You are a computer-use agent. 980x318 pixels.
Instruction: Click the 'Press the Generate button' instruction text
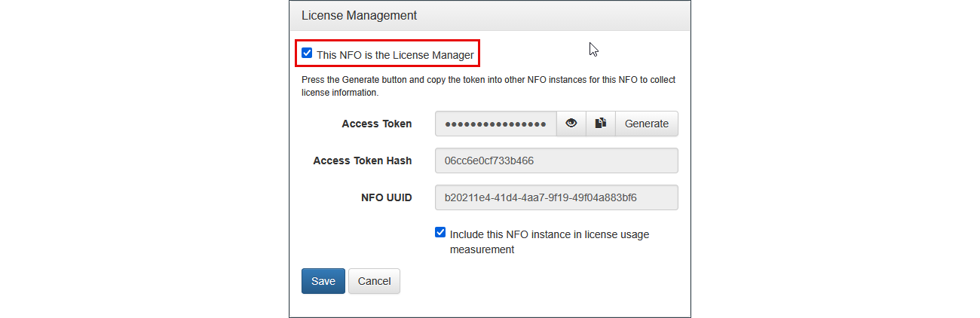click(488, 78)
